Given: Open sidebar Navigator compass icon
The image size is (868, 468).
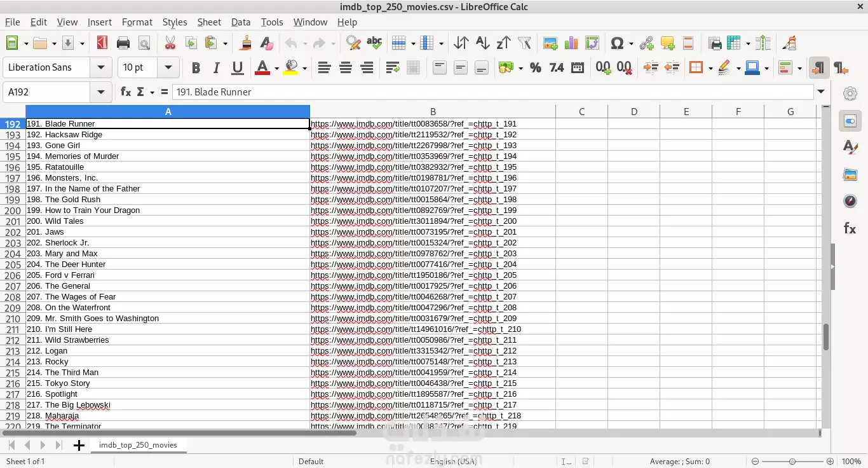Looking at the screenshot, I should pyautogui.click(x=850, y=202).
